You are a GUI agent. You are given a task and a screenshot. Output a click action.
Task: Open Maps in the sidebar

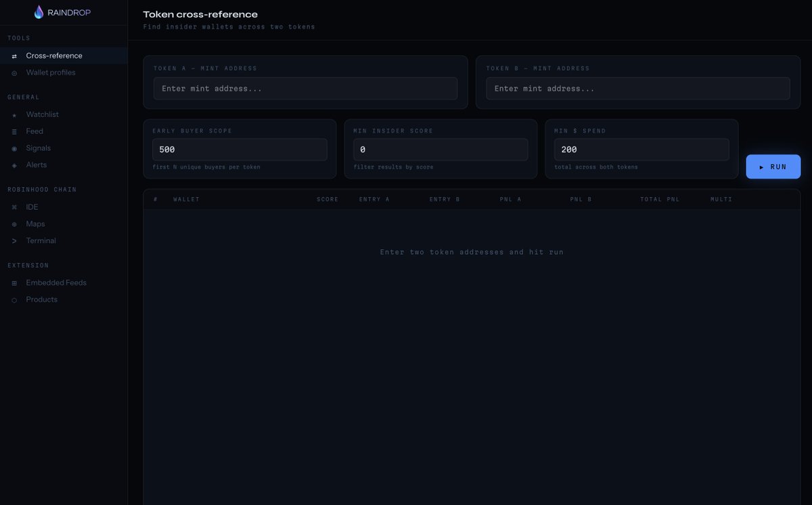(x=64, y=223)
